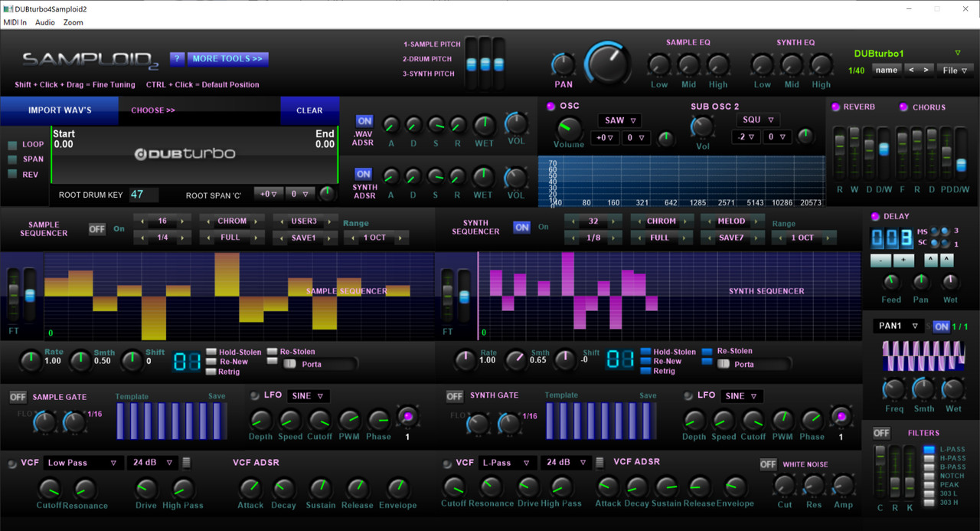Click the IMPORT WAV'S button
The height and width of the screenshot is (531, 980).
click(60, 110)
